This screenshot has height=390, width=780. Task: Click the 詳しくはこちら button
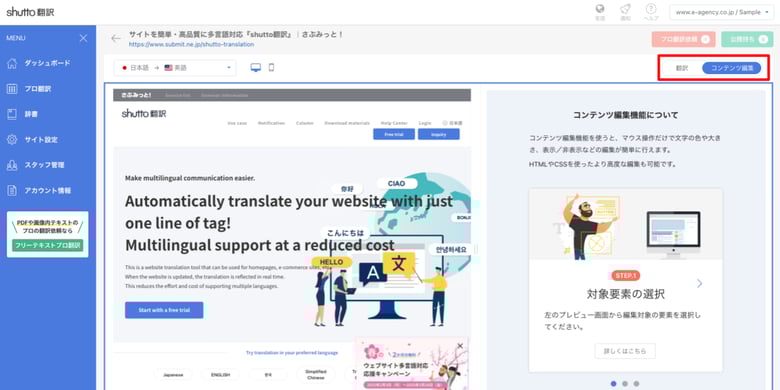pos(625,351)
